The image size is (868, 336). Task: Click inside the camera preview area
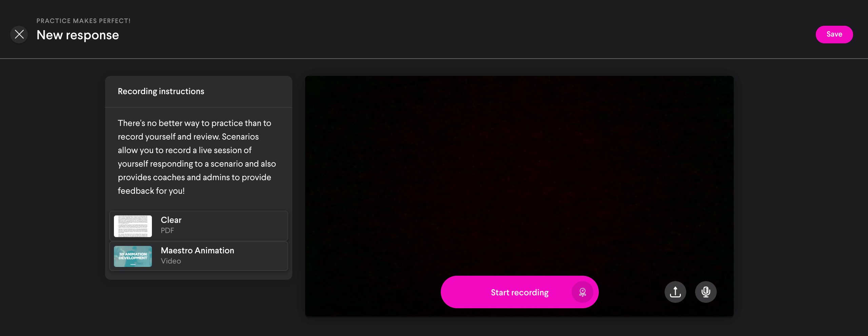519,169
